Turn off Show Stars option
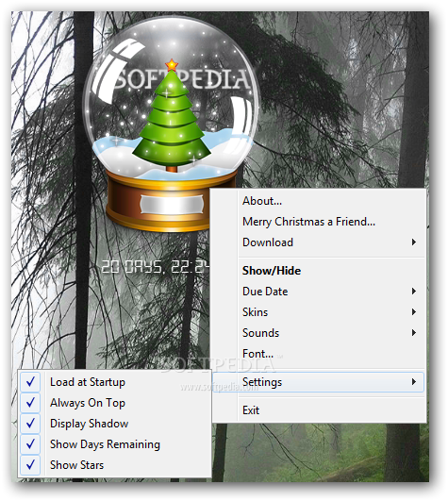This screenshot has height=501, width=448. click(x=115, y=465)
